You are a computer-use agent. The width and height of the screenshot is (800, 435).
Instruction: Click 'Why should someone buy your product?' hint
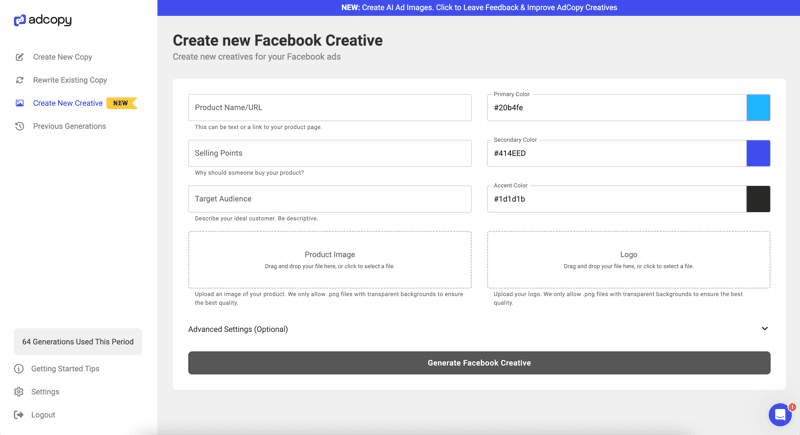(249, 173)
